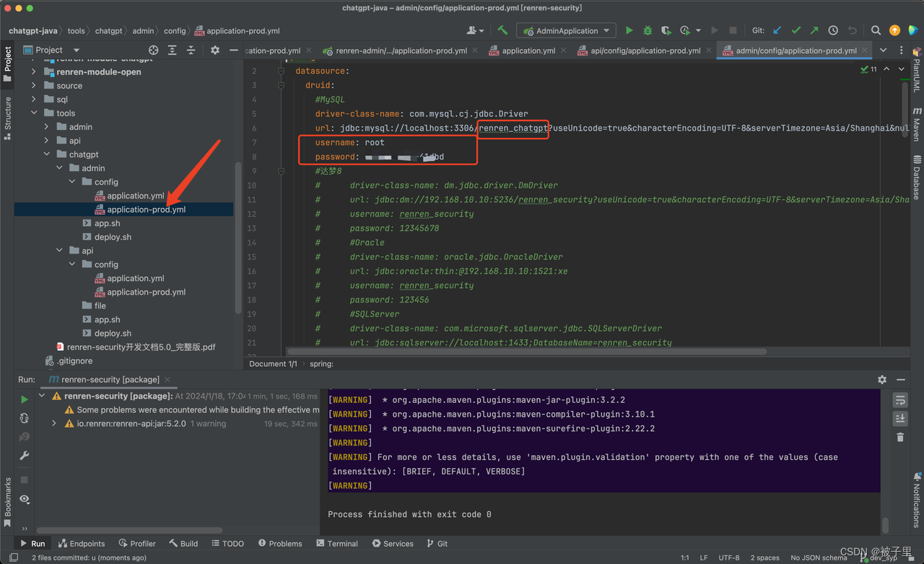This screenshot has width=924, height=564.
Task: Hide the Project panel with minus icon
Action: coord(233,50)
